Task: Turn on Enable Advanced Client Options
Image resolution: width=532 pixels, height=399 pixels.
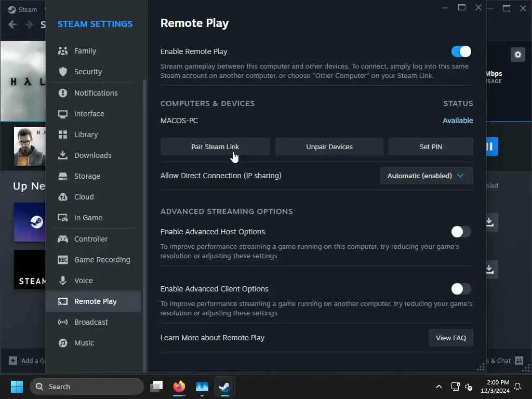Action: [x=461, y=289]
